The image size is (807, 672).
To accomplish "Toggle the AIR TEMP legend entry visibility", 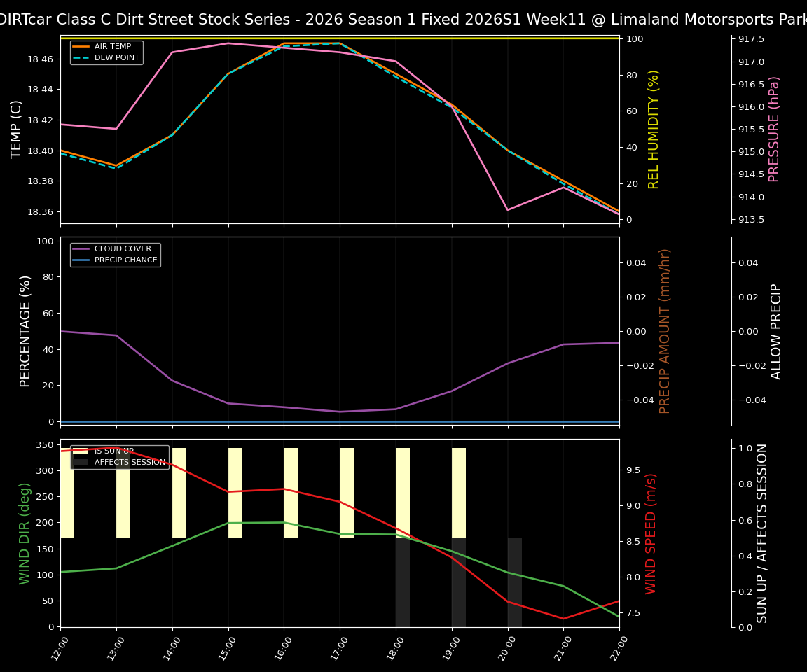I will (112, 46).
